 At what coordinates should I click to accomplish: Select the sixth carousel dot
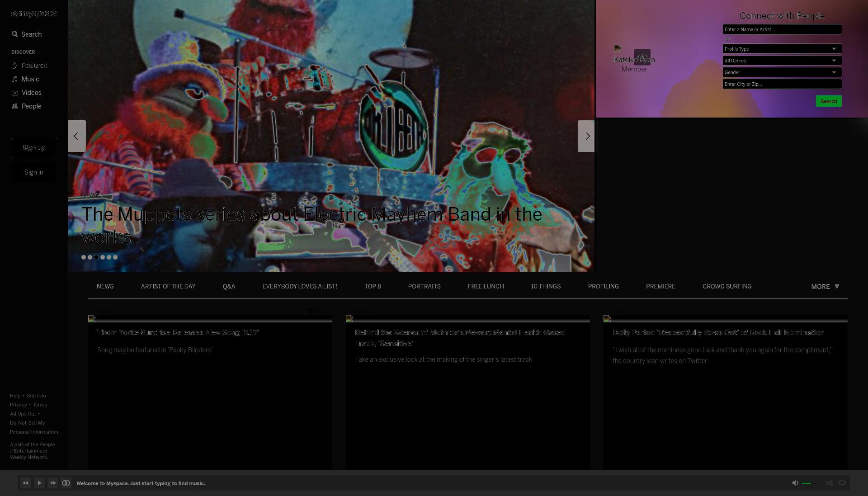click(115, 257)
